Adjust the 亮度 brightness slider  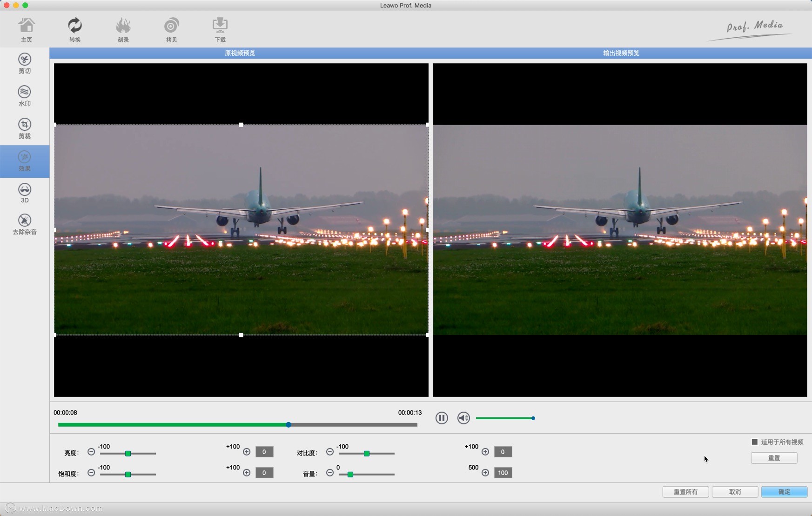click(x=128, y=453)
